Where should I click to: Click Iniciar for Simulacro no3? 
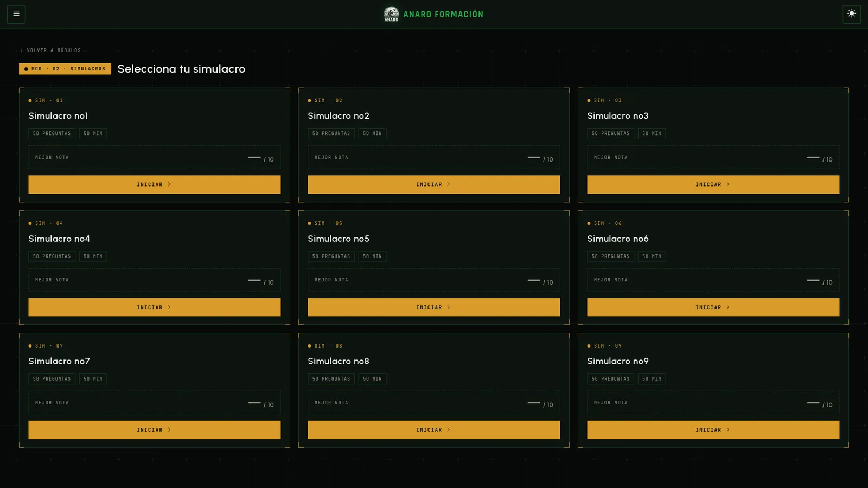tap(713, 184)
